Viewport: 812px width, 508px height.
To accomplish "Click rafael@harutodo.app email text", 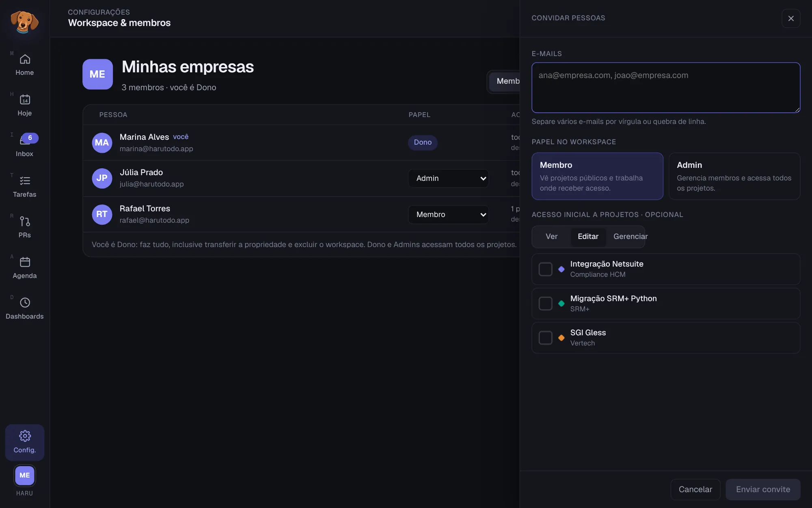I will [154, 220].
